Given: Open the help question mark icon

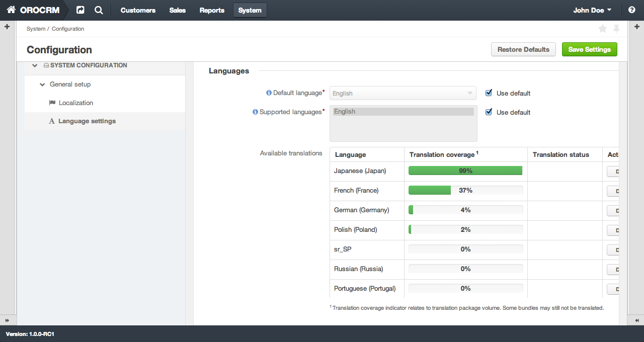Looking at the screenshot, I should [x=632, y=10].
